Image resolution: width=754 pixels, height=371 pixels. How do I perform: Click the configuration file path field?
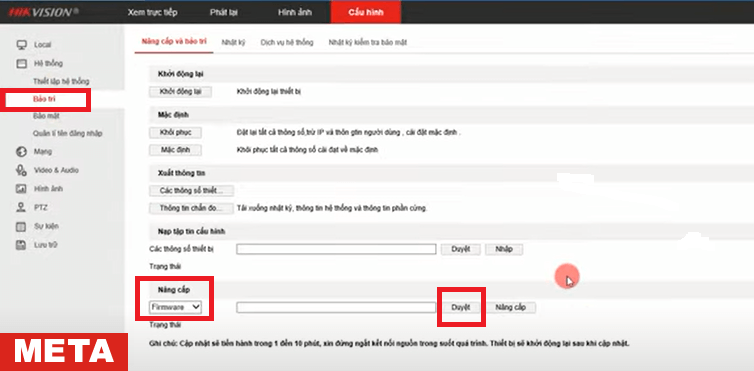[336, 249]
